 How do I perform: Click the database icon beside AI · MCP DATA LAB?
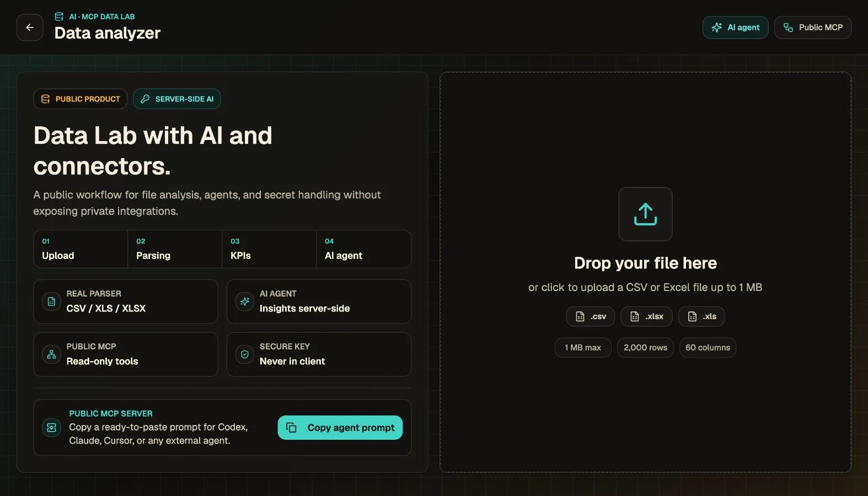click(x=59, y=17)
